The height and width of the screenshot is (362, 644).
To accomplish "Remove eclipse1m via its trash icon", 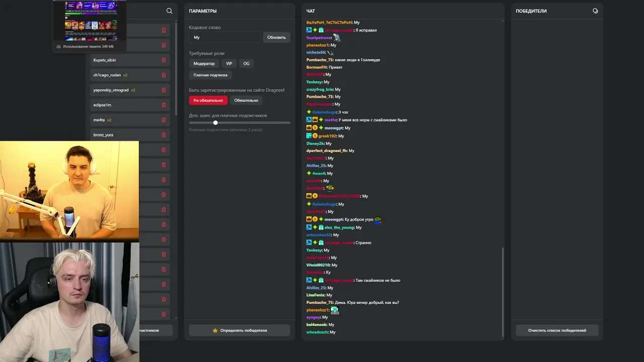I will [164, 105].
